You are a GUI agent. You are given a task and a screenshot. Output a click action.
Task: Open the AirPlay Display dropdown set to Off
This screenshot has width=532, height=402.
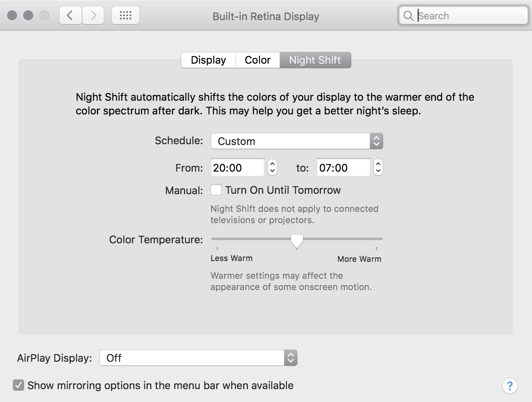[x=198, y=358]
